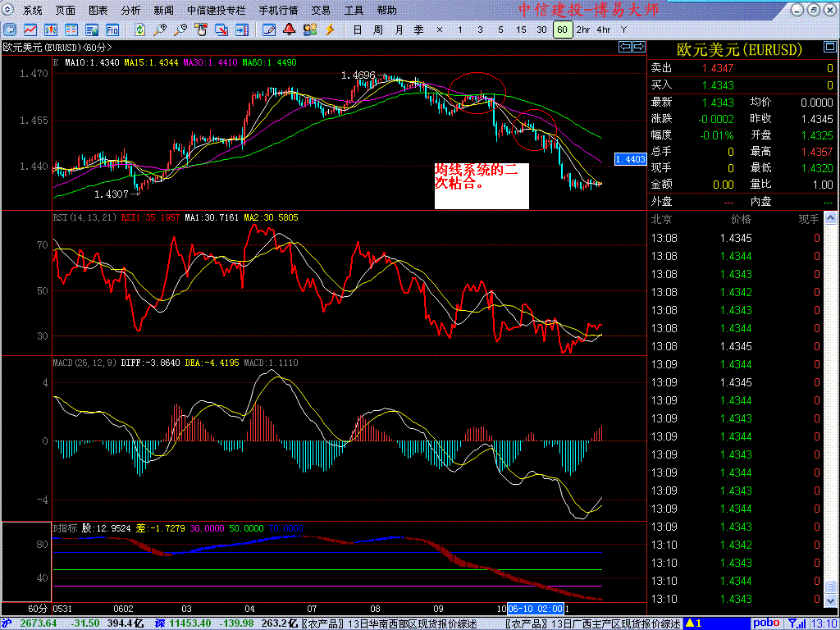Zoom in with the plus magnifier icon
840x630 pixels.
[160, 30]
